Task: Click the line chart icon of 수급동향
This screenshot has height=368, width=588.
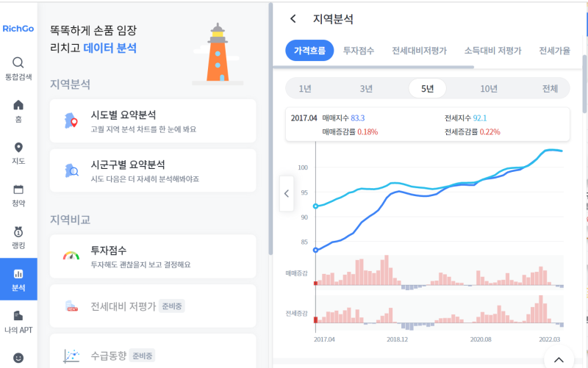Action: click(71, 356)
